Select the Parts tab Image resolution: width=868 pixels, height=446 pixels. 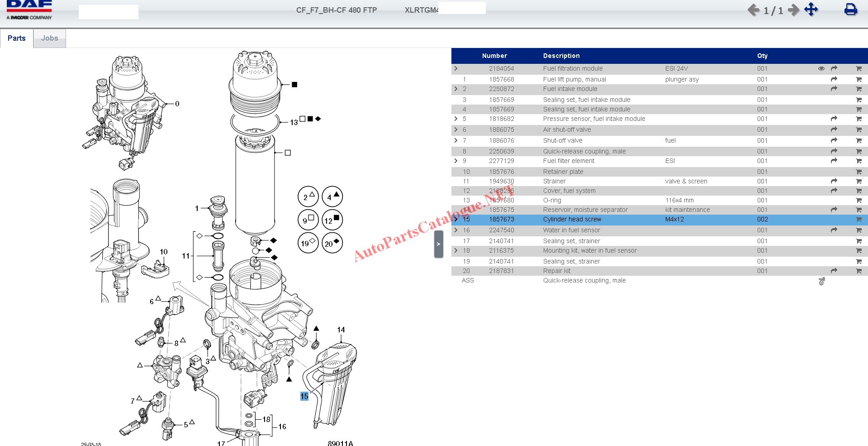point(17,38)
